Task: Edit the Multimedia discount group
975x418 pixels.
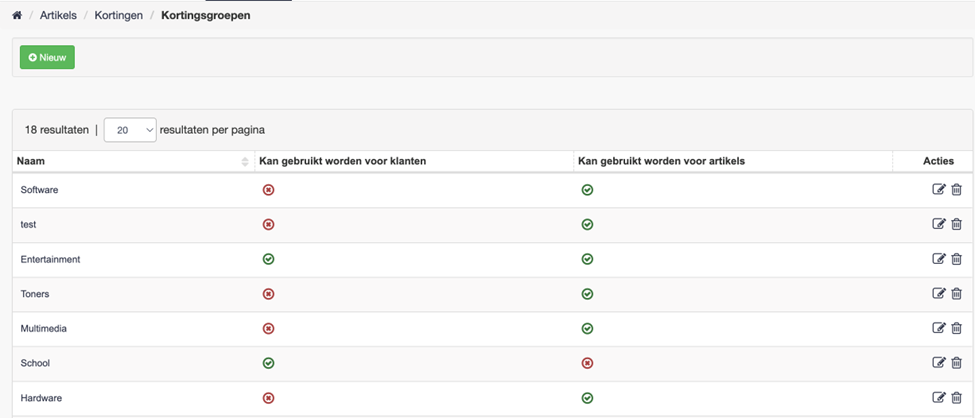Action: pos(939,328)
